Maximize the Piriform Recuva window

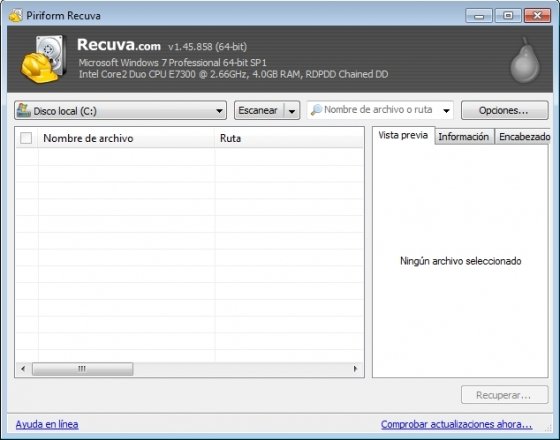click(x=508, y=16)
